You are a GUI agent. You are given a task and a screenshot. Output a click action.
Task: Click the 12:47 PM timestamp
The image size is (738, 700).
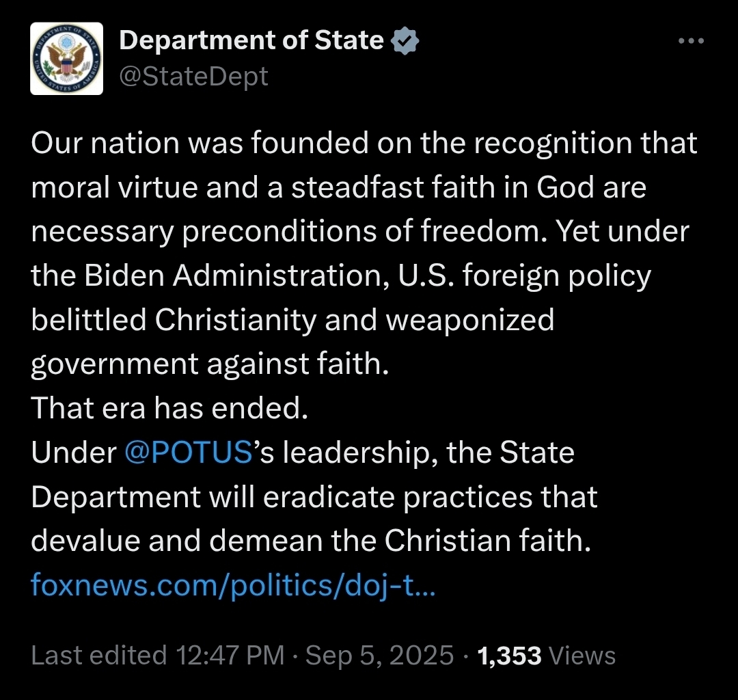pyautogui.click(x=230, y=656)
